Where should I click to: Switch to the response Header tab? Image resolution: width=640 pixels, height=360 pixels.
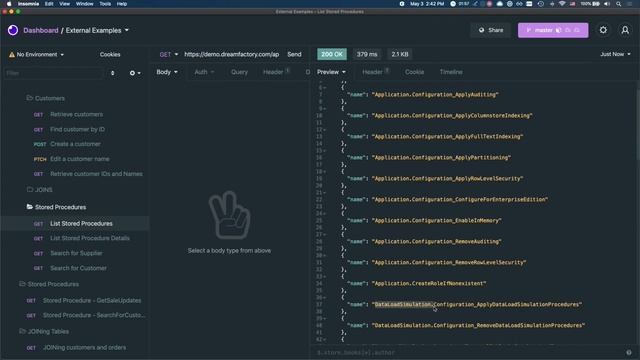(376, 72)
